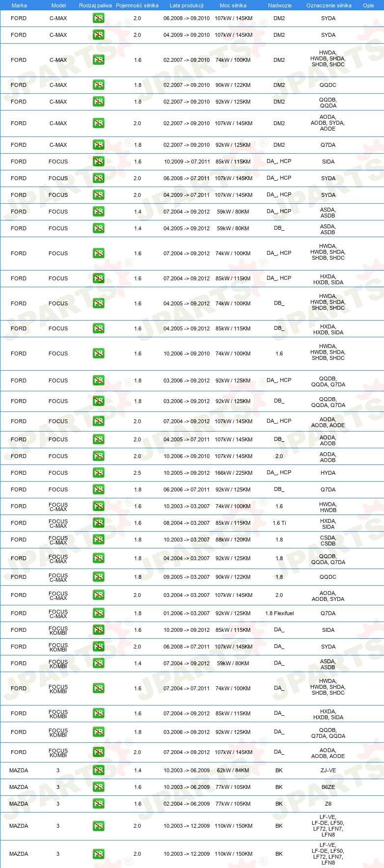Click the Opis column header
Viewport: 384px width, 868px height.
[x=368, y=5]
